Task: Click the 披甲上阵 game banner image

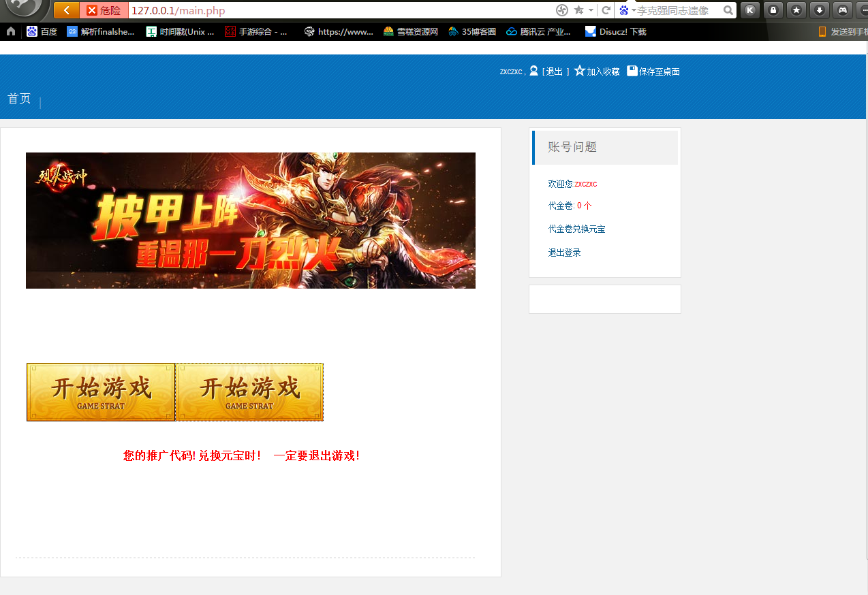Action: (x=251, y=221)
